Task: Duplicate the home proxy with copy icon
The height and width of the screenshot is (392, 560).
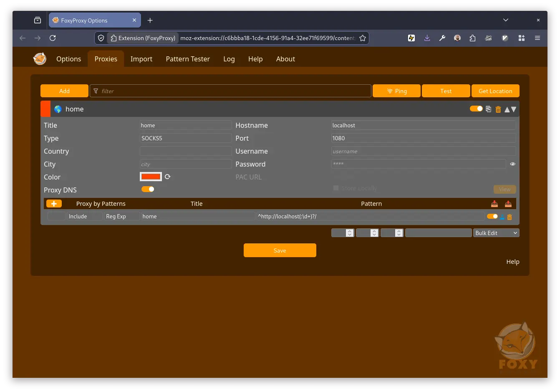Action: (488, 109)
